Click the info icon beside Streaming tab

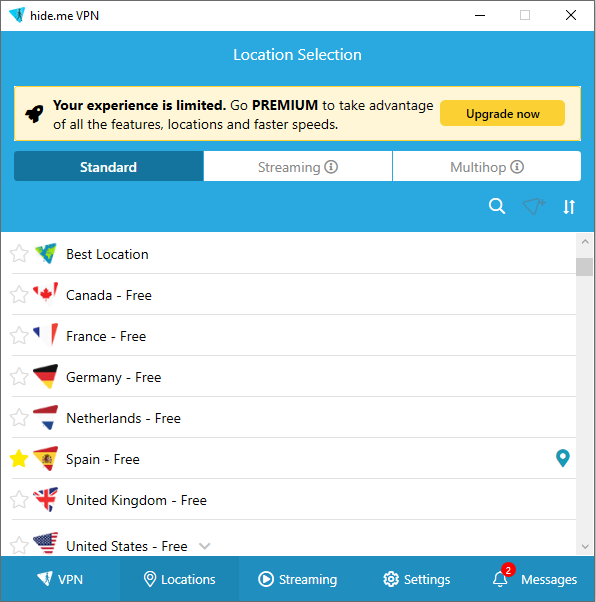pos(331,167)
